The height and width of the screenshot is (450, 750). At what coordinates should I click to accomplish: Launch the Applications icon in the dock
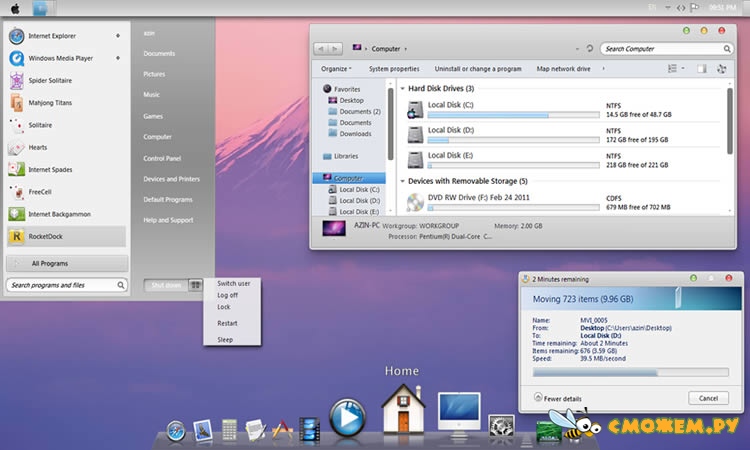click(282, 429)
